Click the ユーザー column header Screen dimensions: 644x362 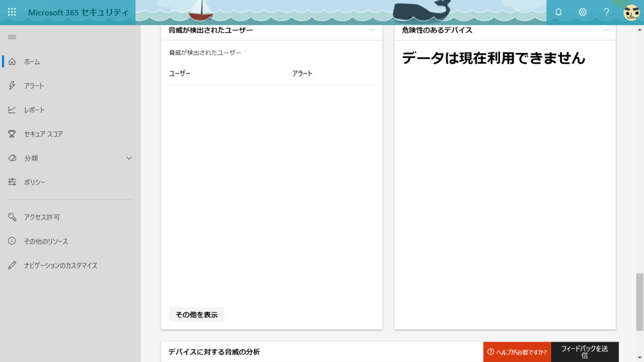point(180,73)
